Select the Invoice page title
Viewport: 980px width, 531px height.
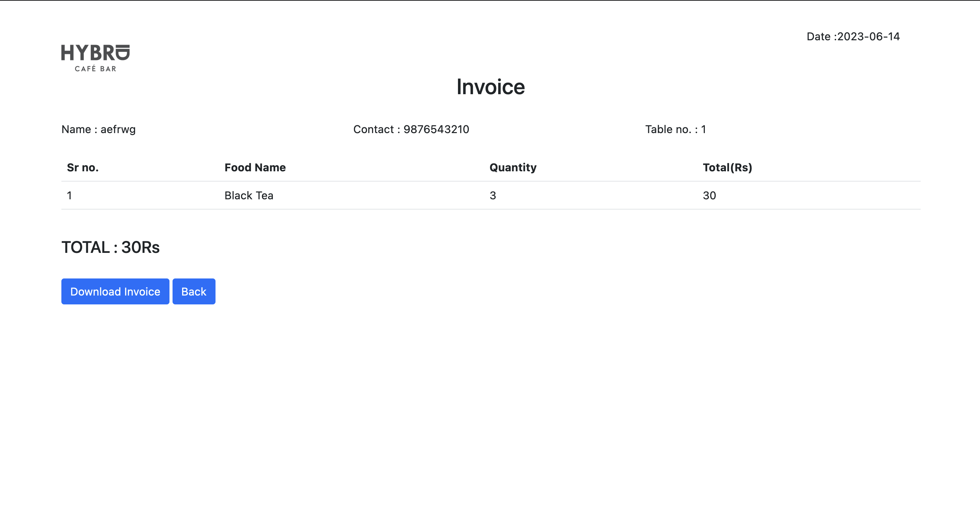pos(491,87)
